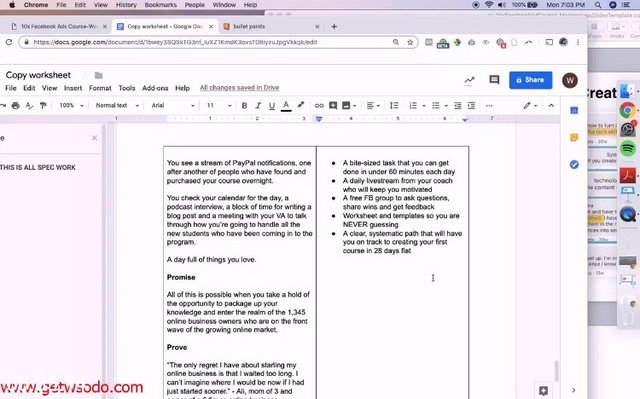Open the text color picker
The width and height of the screenshot is (640, 399).
click(286, 106)
